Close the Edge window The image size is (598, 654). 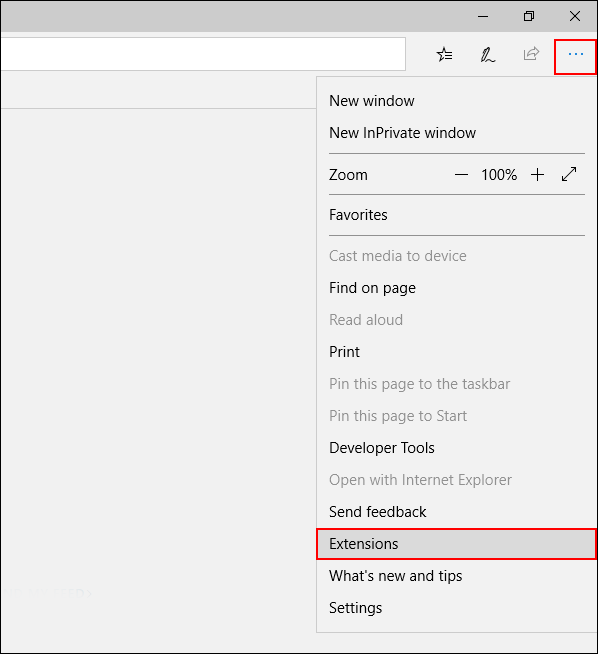point(575,16)
